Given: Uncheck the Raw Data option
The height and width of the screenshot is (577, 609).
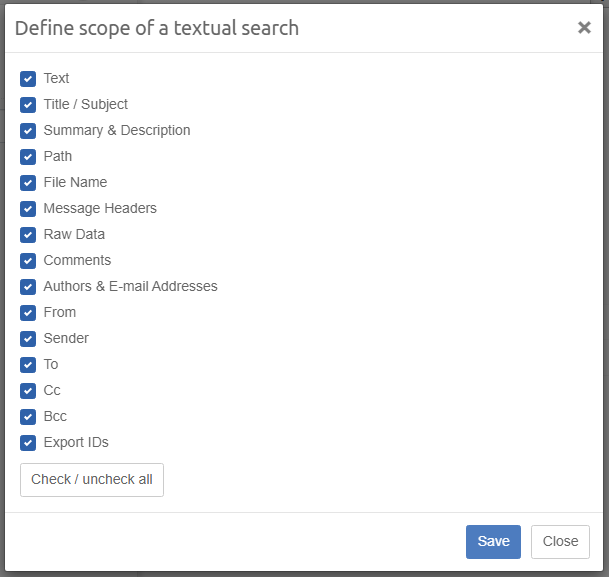Looking at the screenshot, I should coord(28,235).
